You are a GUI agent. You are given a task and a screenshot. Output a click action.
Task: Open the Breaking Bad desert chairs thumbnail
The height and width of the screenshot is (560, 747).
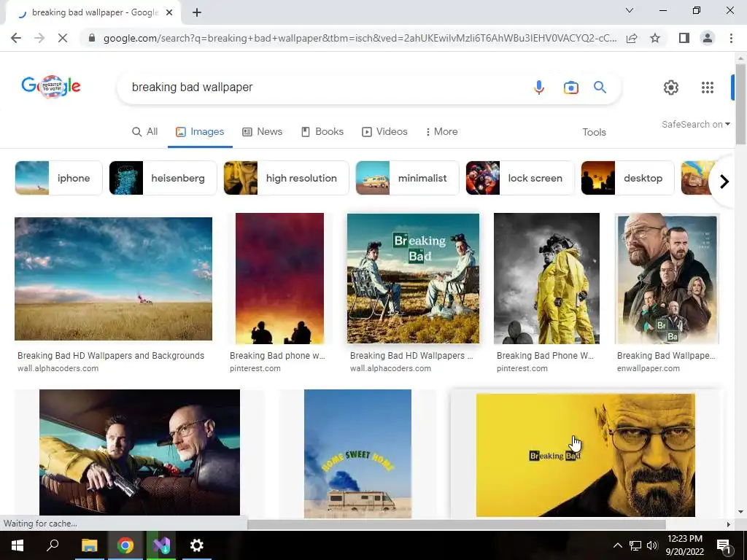(x=413, y=278)
